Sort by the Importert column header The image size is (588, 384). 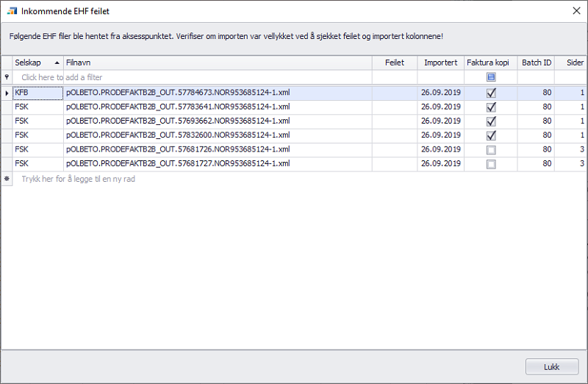pos(440,63)
